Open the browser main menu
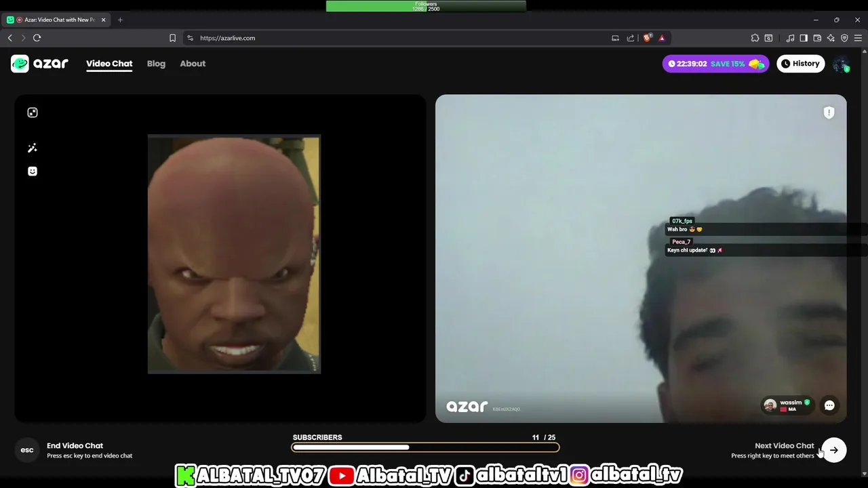 [x=858, y=38]
